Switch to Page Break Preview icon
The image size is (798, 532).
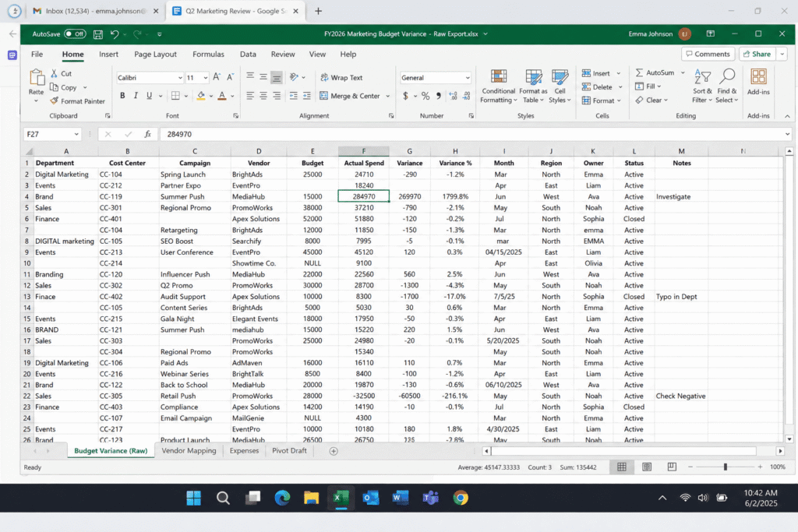pyautogui.click(x=672, y=467)
